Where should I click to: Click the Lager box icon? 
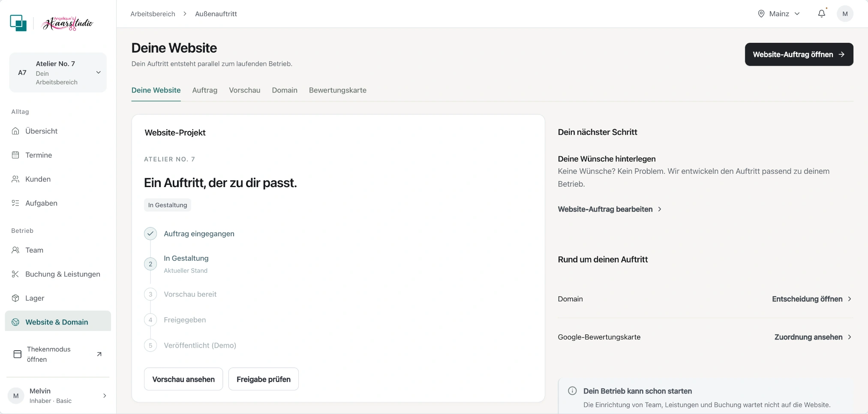(15, 298)
